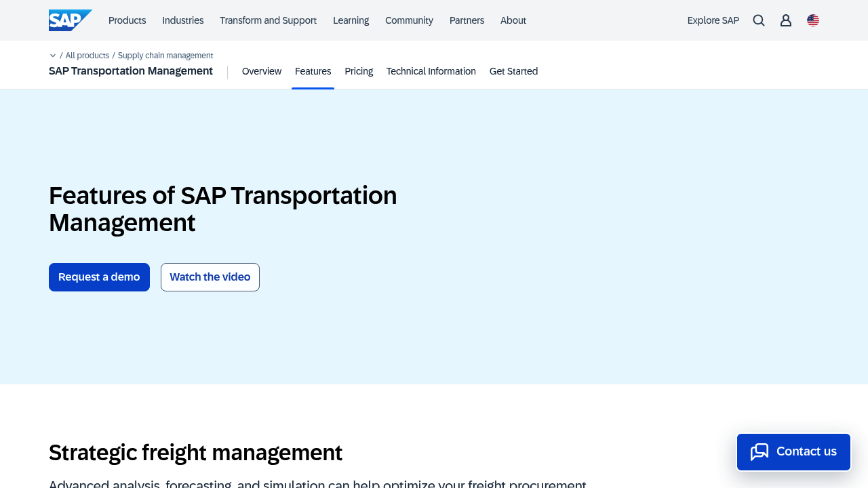
Task: Open the Industries menu
Action: pos(183,20)
